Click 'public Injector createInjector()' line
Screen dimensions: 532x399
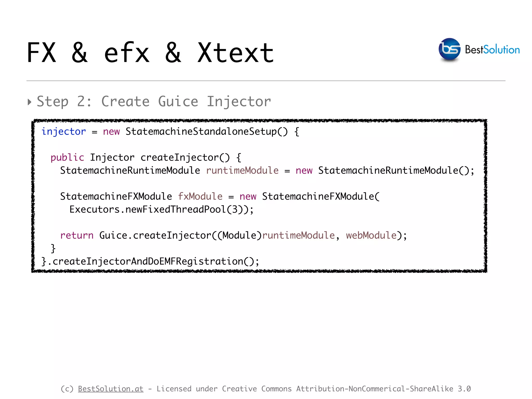point(146,157)
